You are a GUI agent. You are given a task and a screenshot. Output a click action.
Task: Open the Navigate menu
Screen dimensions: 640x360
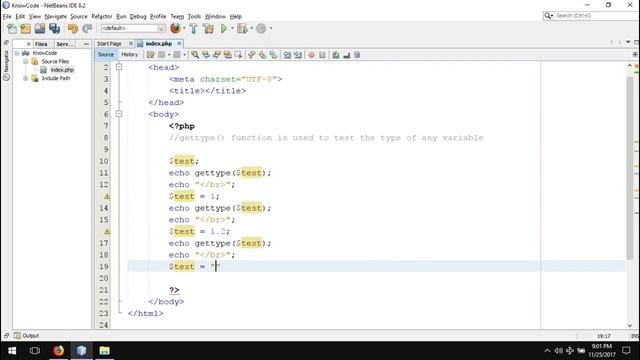56,16
